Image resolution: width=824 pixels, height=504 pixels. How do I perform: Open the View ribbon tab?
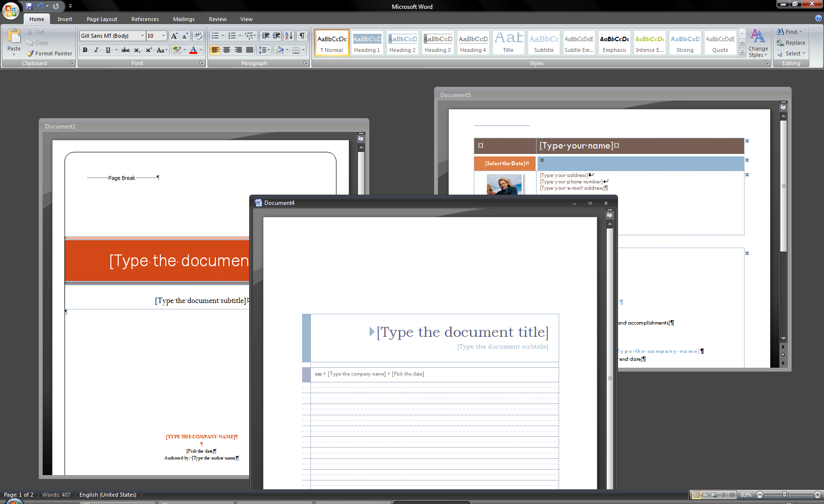pos(246,19)
